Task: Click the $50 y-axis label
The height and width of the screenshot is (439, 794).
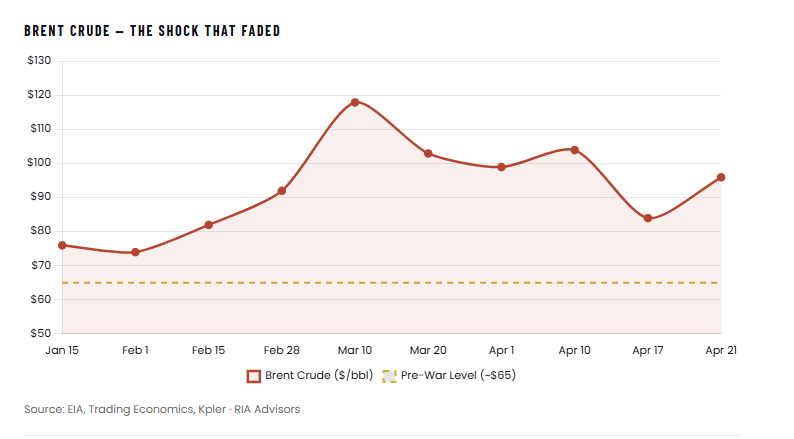Action: 40,333
